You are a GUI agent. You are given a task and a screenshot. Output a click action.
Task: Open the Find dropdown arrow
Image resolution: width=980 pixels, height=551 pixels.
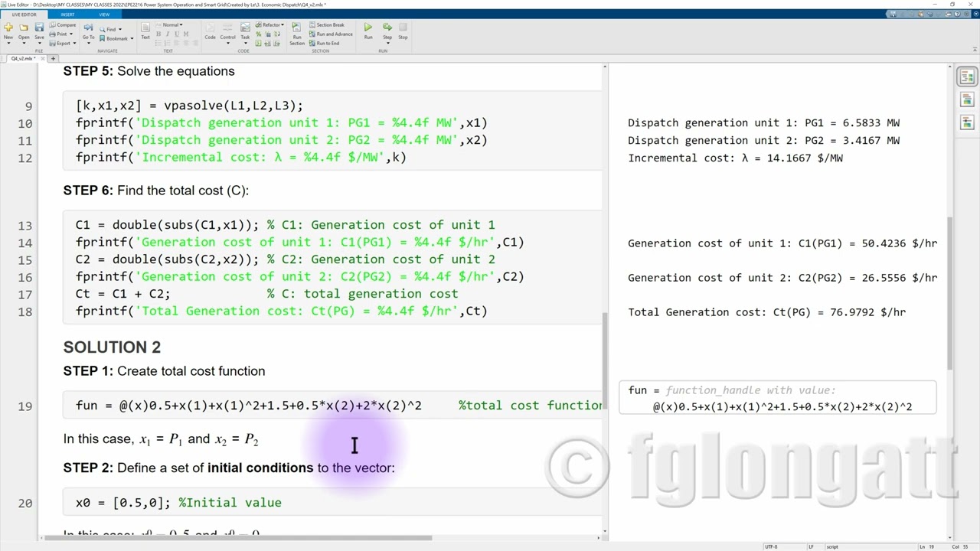[120, 29]
